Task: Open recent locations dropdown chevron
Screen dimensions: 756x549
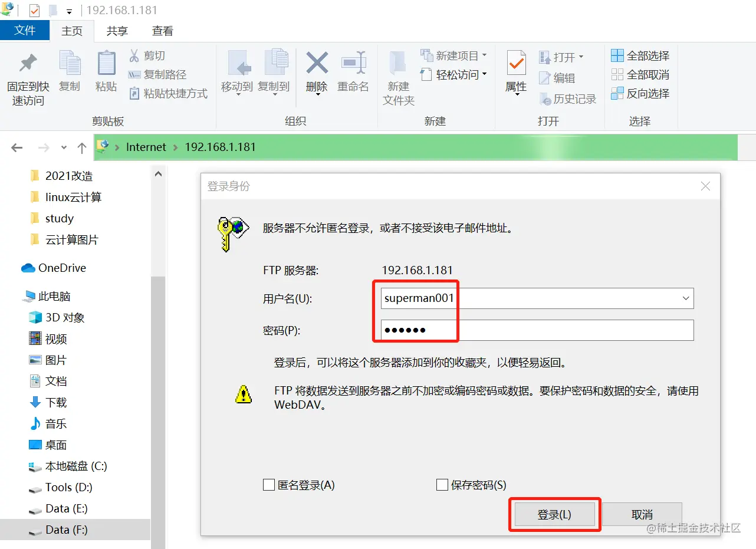Action: click(64, 147)
